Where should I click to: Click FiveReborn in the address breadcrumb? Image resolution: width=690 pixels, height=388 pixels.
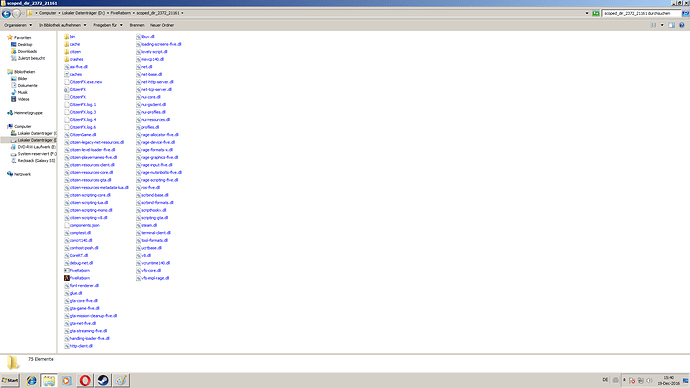tap(121, 13)
